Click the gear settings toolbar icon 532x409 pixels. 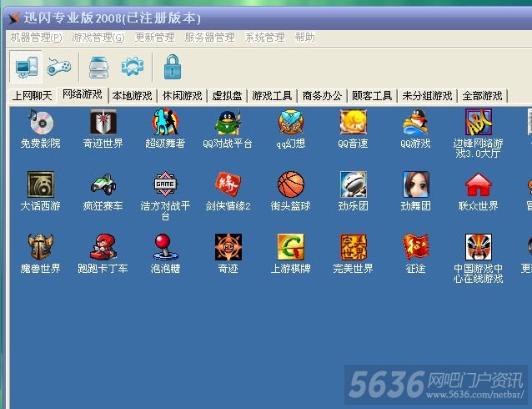pos(133,66)
